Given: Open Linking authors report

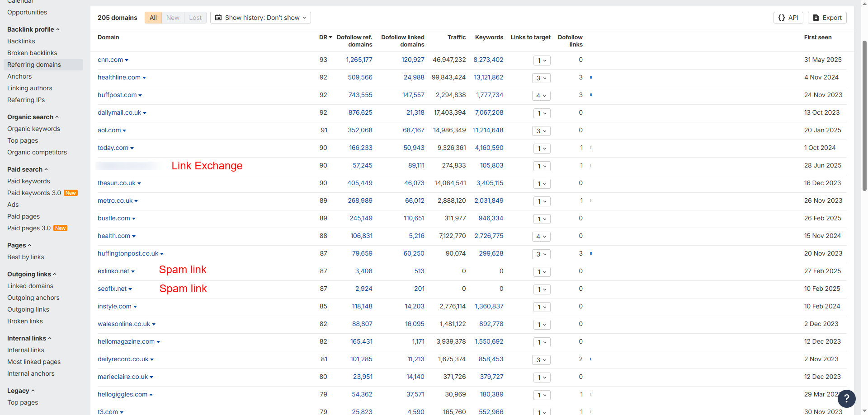Looking at the screenshot, I should (30, 88).
